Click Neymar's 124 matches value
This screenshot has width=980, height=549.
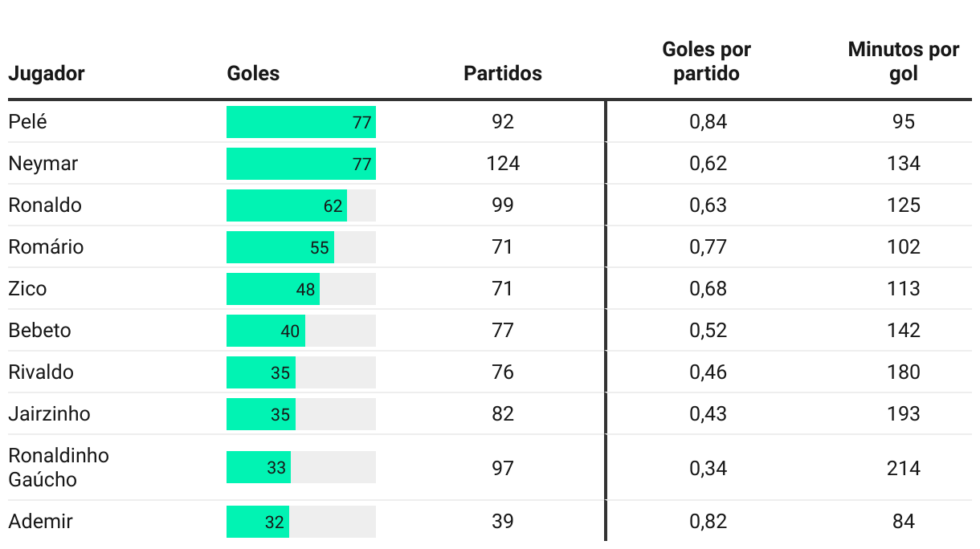pyautogui.click(x=503, y=164)
